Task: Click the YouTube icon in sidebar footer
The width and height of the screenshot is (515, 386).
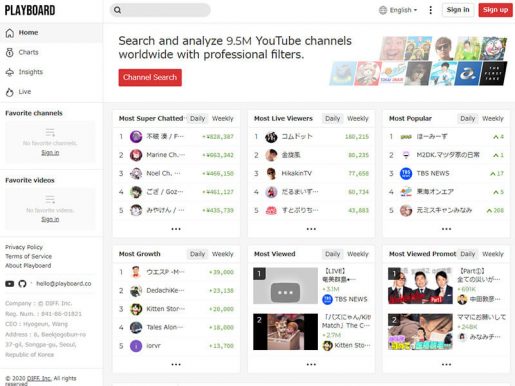Action: (10, 284)
